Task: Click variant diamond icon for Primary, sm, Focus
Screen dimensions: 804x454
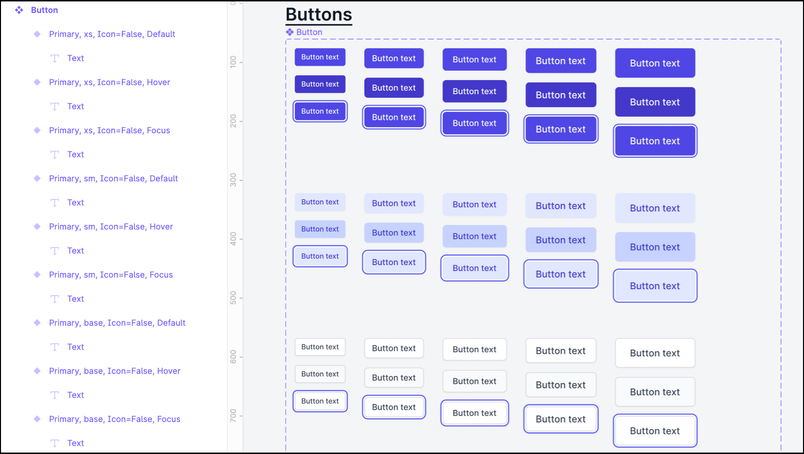Action: 37,275
